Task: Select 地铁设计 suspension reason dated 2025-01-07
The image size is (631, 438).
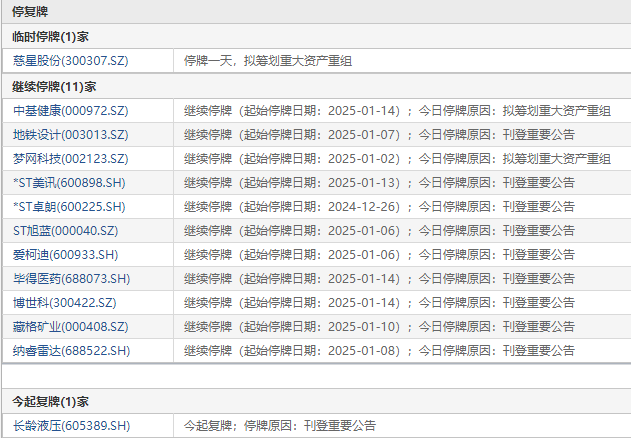Action: (x=379, y=134)
